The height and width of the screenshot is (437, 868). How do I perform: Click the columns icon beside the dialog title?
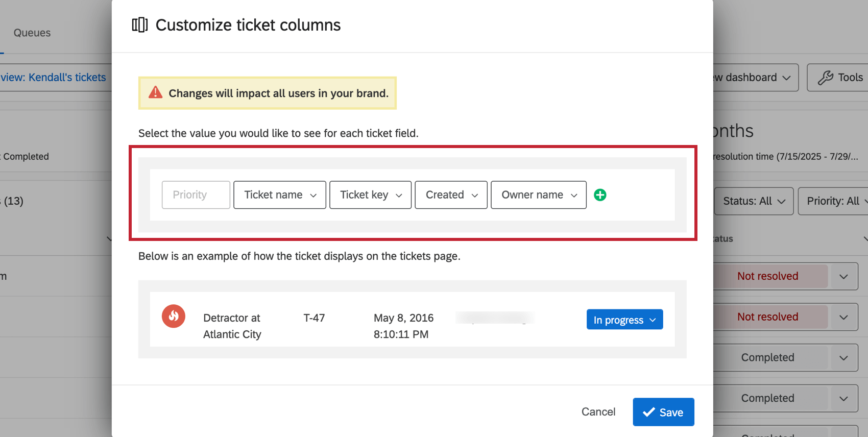tap(140, 25)
